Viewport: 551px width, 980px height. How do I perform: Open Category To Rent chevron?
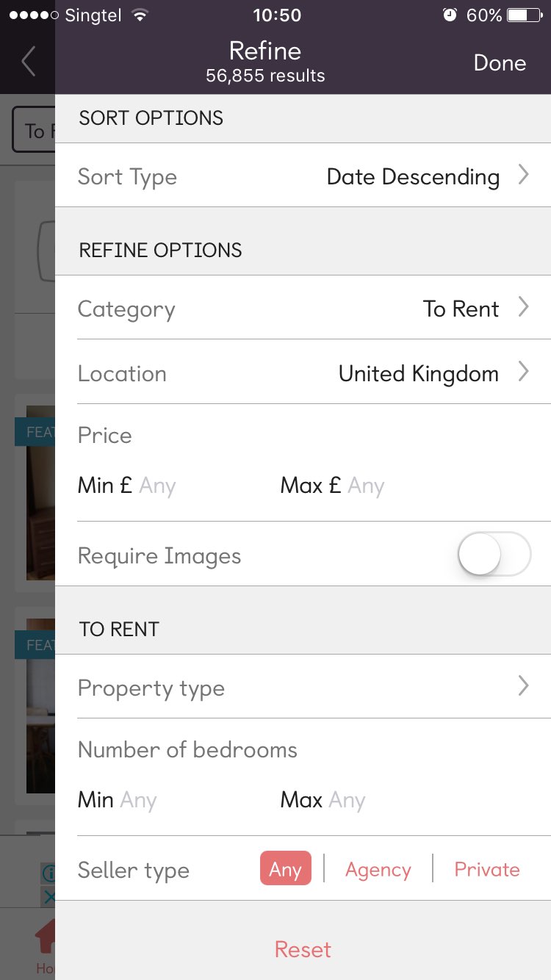pos(523,308)
